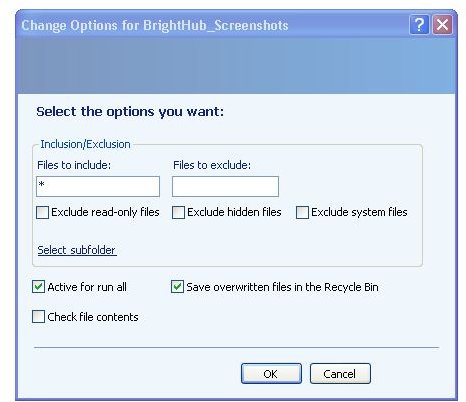Open the Select subfolder link
466x402 pixels.
coord(77,250)
